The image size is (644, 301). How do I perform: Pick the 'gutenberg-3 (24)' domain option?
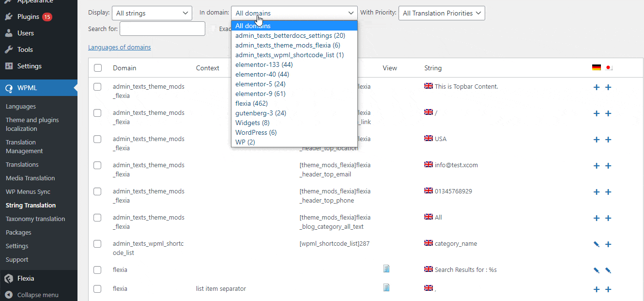pos(294,113)
